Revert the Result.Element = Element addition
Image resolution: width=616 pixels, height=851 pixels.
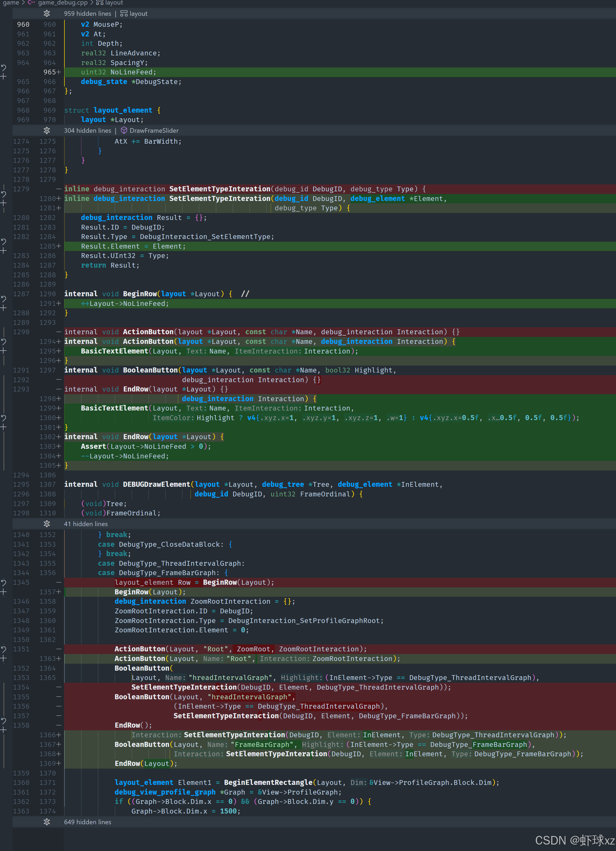pos(4,242)
